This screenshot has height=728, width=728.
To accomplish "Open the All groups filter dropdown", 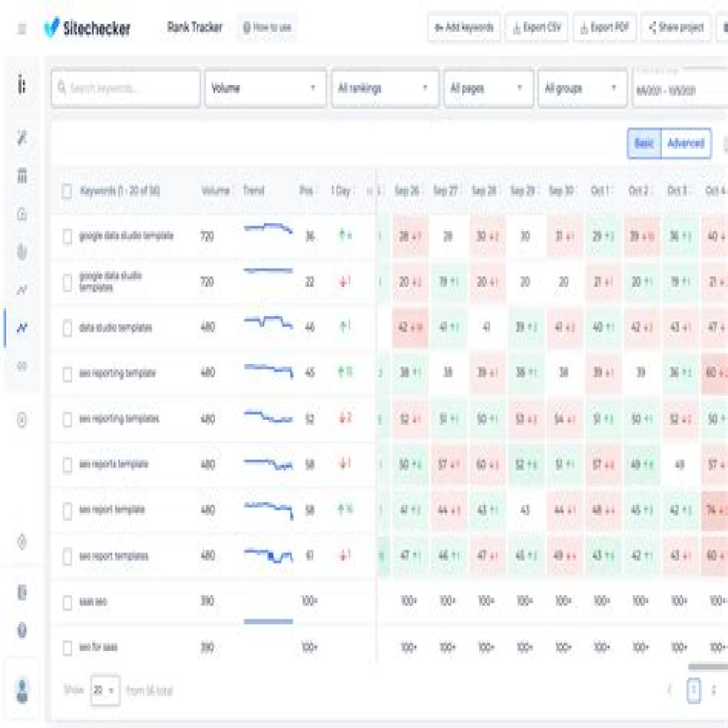I will [582, 89].
